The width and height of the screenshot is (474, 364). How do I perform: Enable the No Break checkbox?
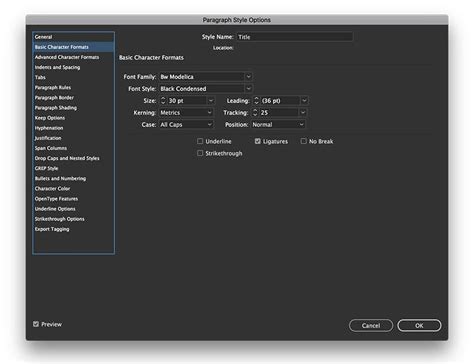[304, 141]
